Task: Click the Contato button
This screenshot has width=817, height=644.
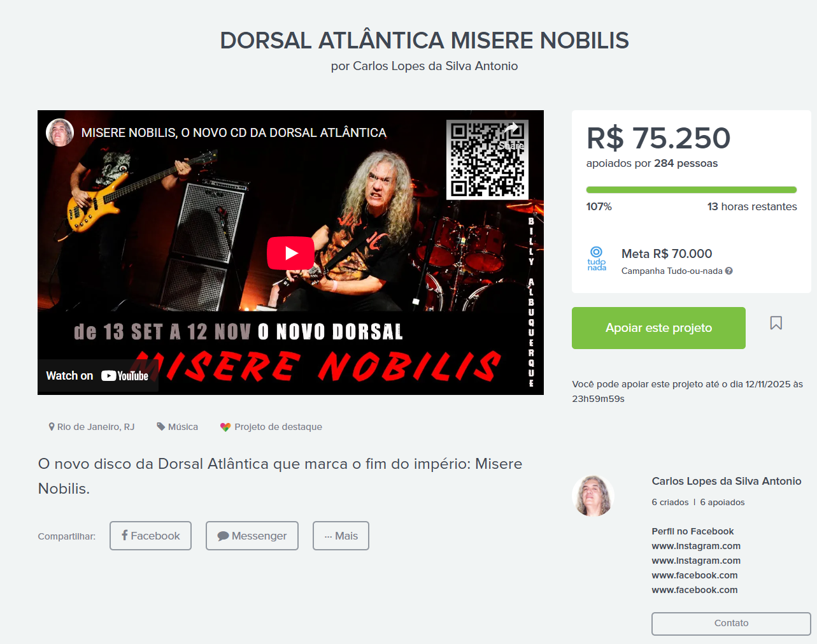Action: coord(731,624)
